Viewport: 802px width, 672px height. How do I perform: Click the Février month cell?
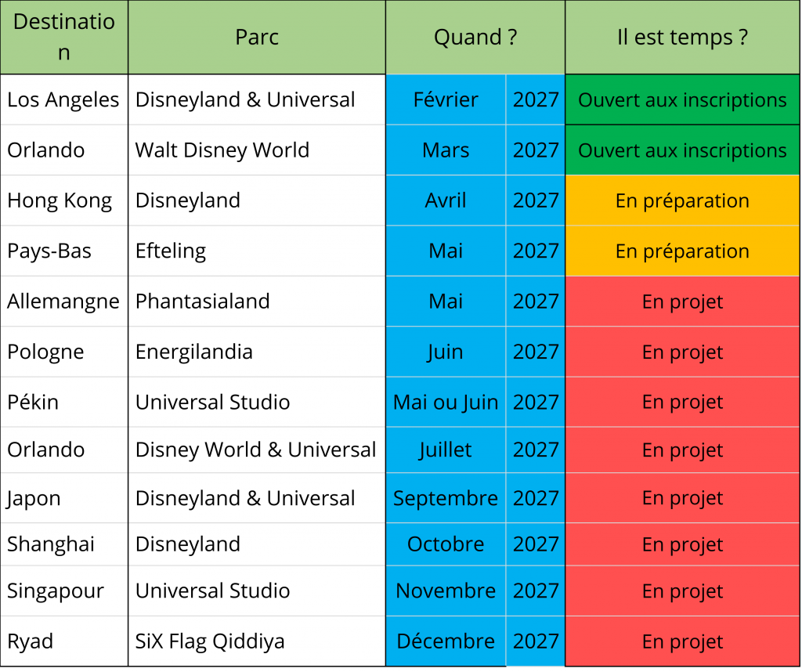pos(446,100)
